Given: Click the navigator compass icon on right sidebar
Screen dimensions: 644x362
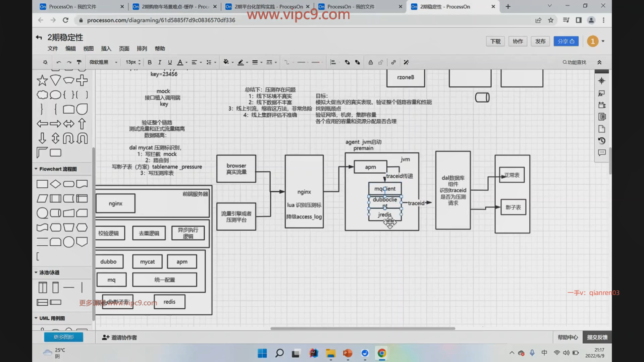Looking at the screenshot, I should (602, 81).
